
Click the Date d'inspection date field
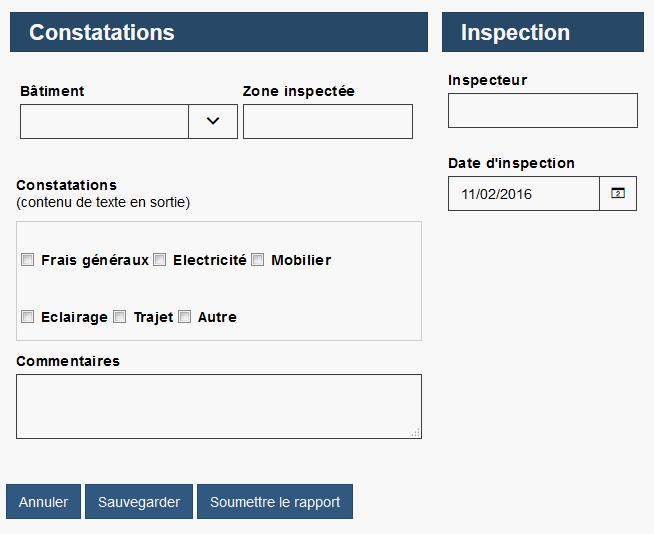click(x=523, y=193)
